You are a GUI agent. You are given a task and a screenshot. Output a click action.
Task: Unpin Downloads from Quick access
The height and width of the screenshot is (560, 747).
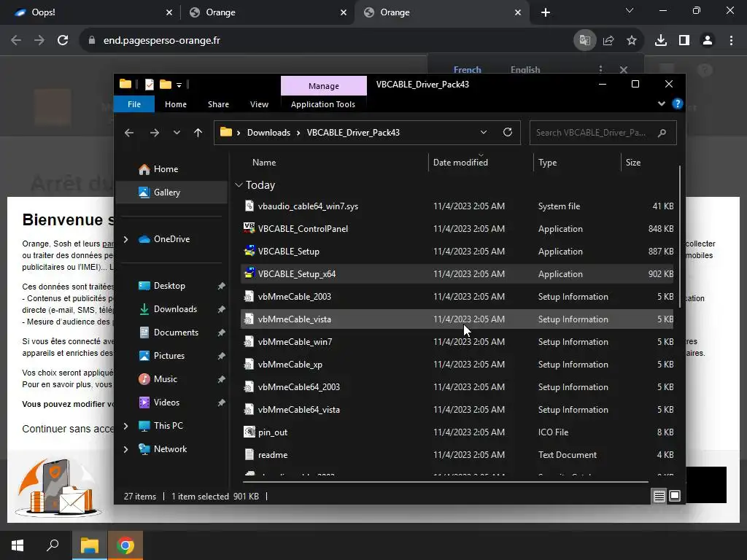222,309
